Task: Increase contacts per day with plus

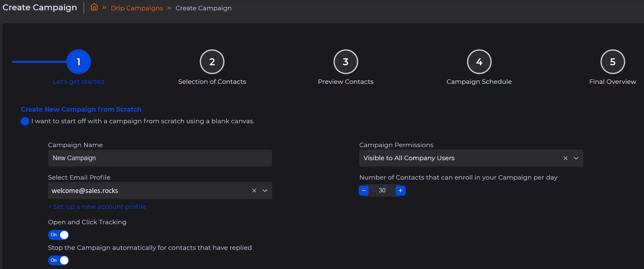Action: (x=400, y=190)
